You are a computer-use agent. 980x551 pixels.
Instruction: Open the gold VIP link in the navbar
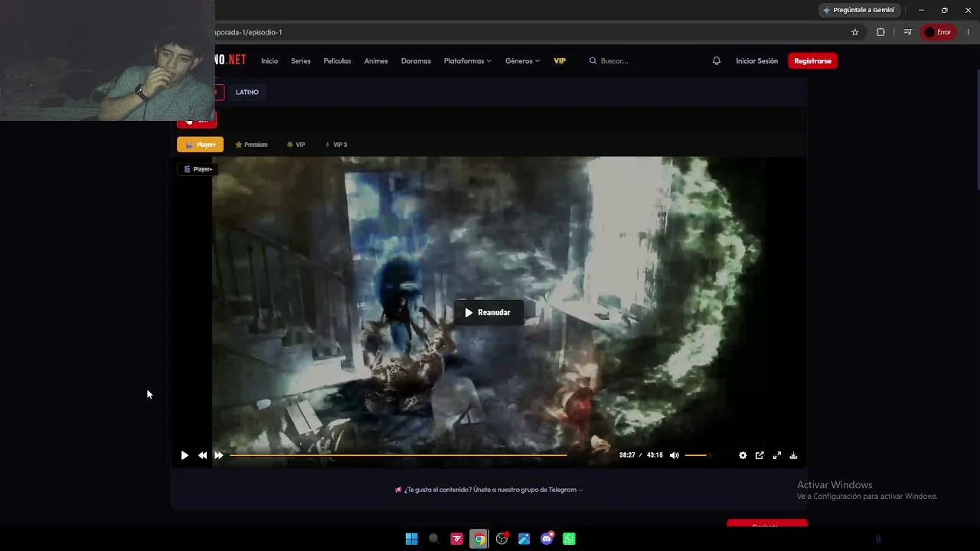click(x=560, y=61)
